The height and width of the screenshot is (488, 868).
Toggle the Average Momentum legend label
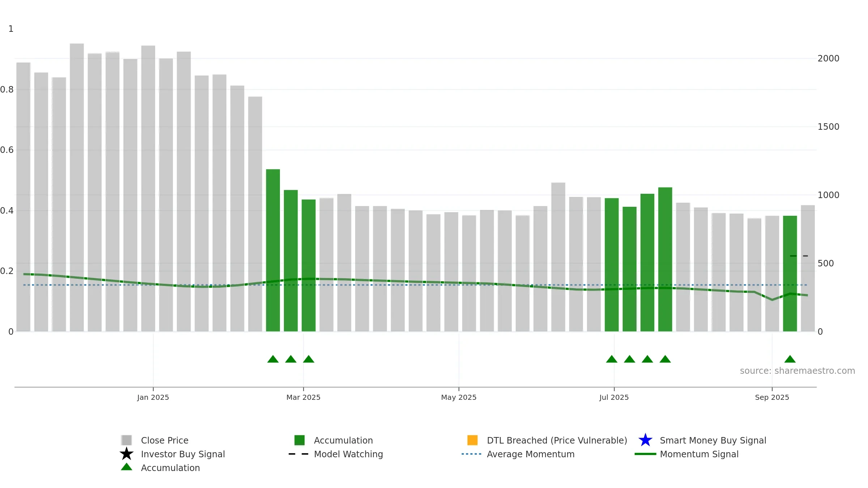(x=531, y=454)
